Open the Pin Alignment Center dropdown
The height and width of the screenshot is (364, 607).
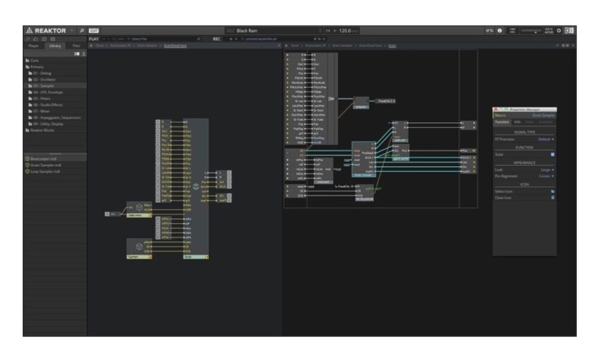coord(546,176)
